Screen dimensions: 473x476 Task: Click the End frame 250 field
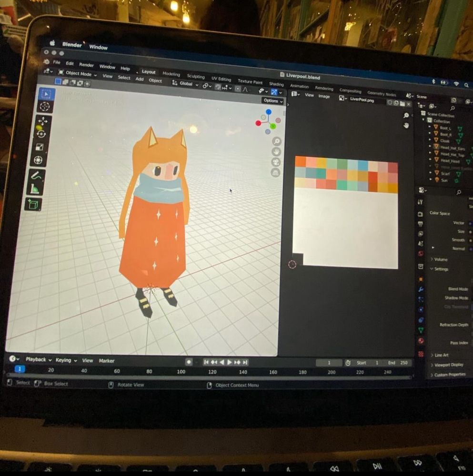click(x=398, y=363)
